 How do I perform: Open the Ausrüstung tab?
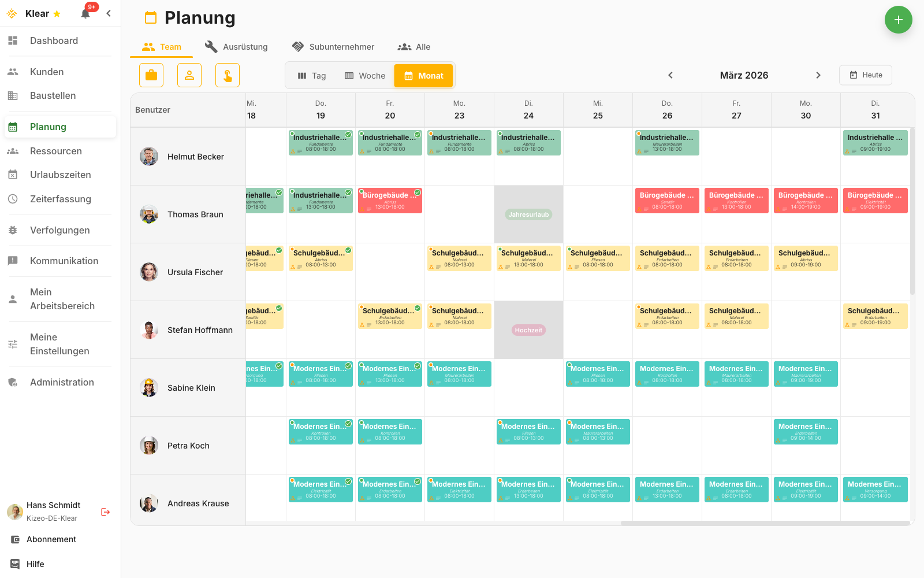pos(237,47)
